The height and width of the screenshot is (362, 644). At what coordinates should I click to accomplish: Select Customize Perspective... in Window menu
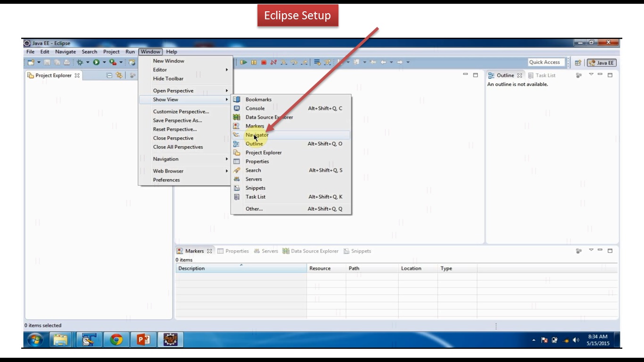pyautogui.click(x=185, y=112)
